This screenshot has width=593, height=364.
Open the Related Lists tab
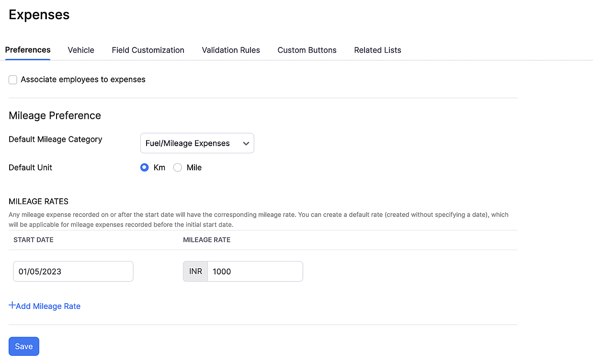[x=377, y=50]
